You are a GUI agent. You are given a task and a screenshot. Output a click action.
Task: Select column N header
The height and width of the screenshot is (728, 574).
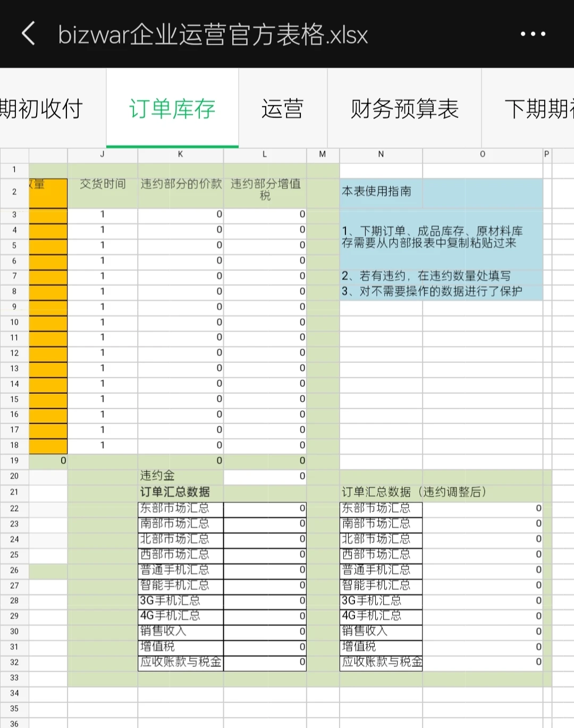click(381, 155)
